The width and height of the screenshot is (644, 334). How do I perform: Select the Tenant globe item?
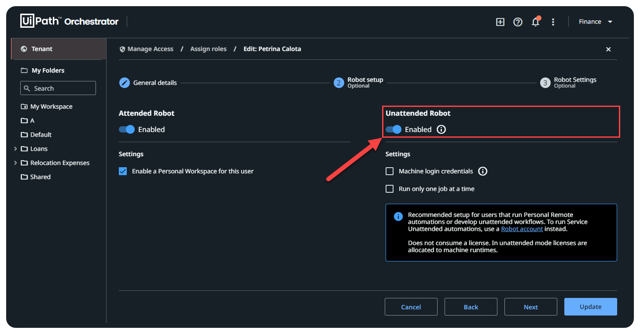click(59, 49)
